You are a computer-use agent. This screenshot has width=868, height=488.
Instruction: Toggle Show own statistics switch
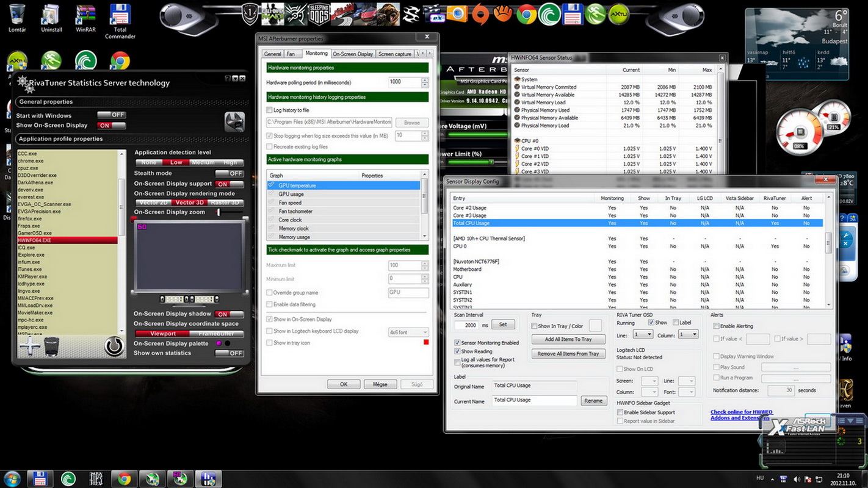click(x=230, y=353)
